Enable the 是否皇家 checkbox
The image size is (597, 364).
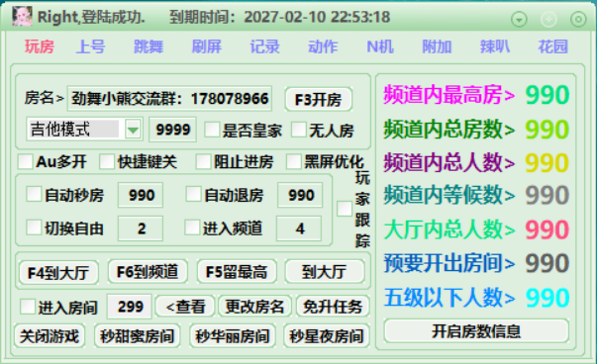click(x=212, y=130)
